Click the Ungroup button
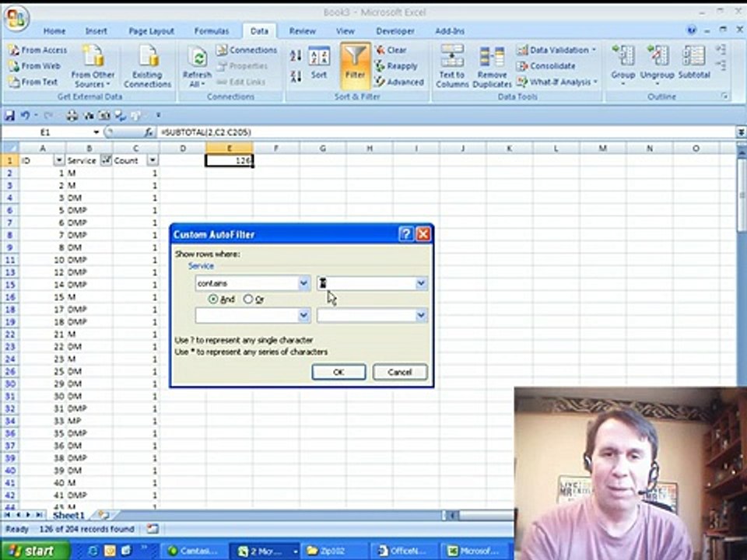Screen dimensions: 747x560 tap(657, 65)
